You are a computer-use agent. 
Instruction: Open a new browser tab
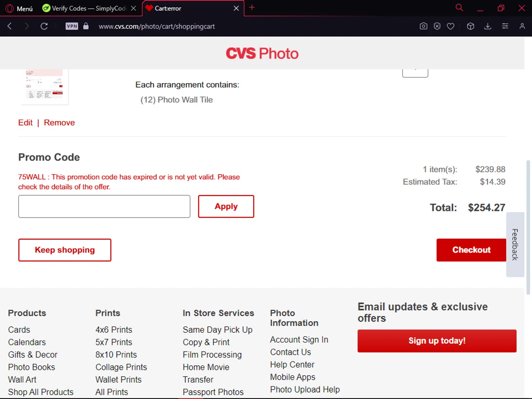(x=252, y=7)
